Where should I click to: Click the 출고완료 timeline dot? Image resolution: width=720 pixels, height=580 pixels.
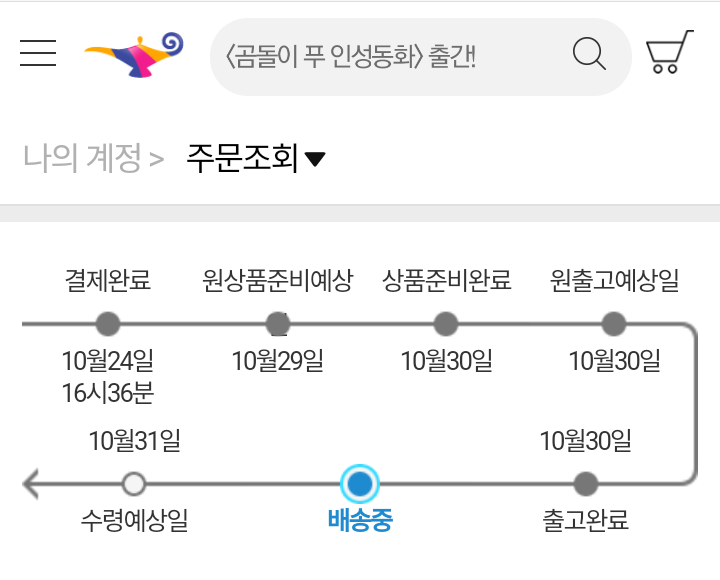[586, 484]
